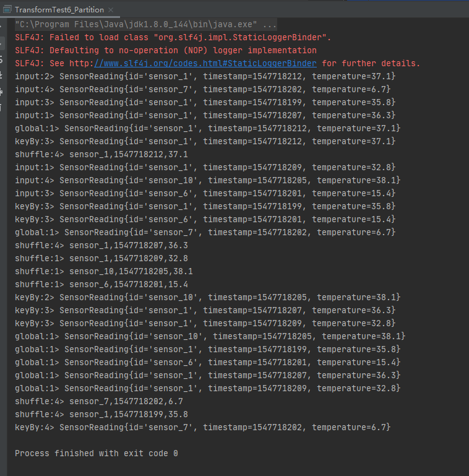Viewport: 469px width, 476px height.
Task: Open the slf4j.org StaticLoggerBinder link
Action: [x=205, y=64]
